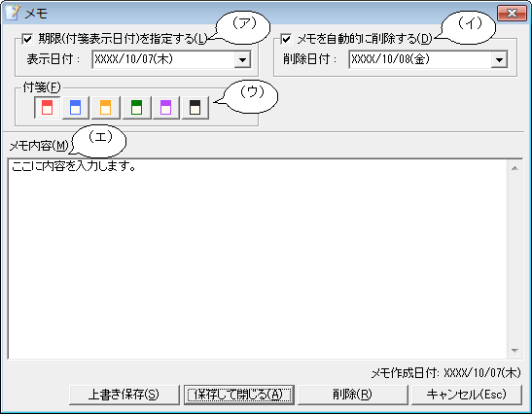The image size is (532, 414).
Task: Uncheck 期限(付箋表示日付)を指定する checkbox
Action: 27,39
